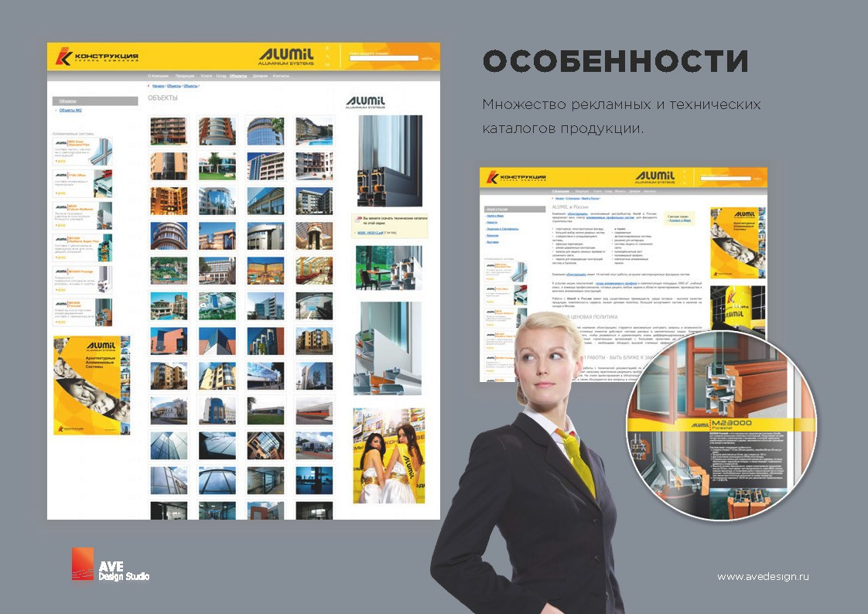Open the Контакты menu item

coord(282,75)
